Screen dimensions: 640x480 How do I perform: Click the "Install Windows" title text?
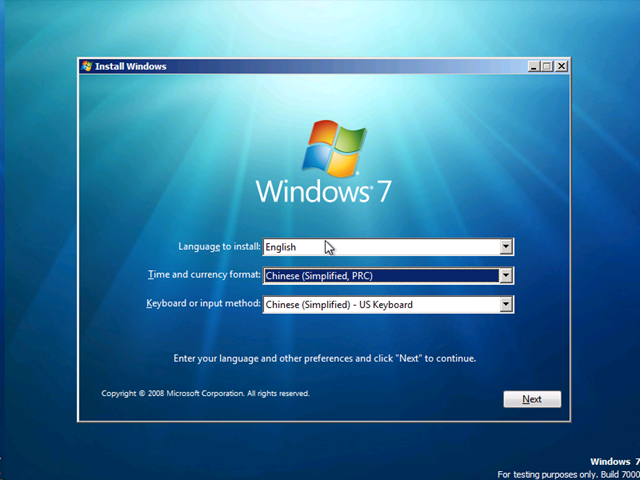click(x=131, y=67)
